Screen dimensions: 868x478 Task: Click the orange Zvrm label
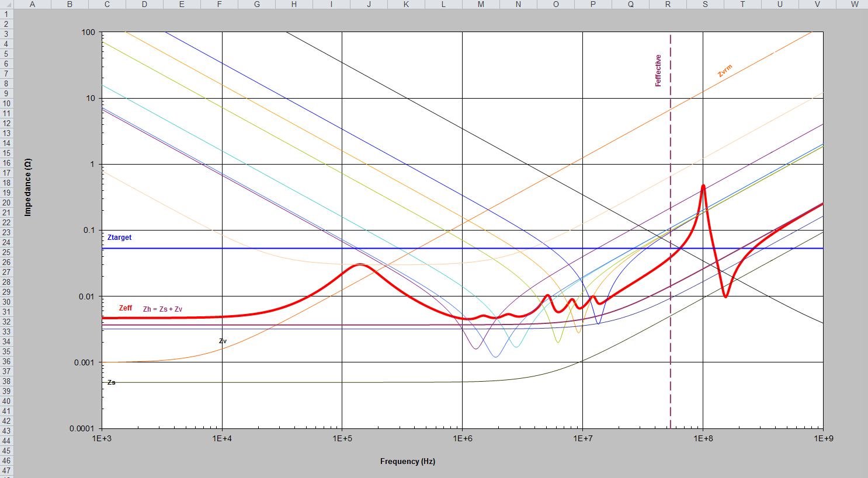(724, 71)
